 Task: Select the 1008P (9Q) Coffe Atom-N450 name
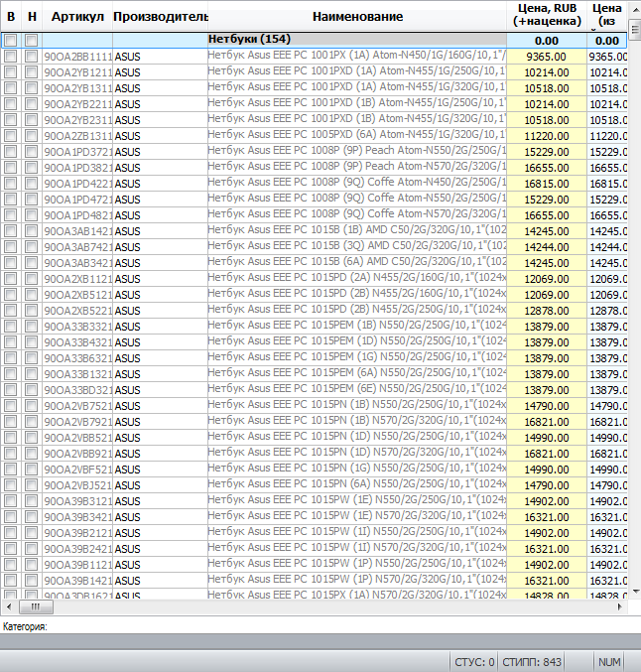click(357, 182)
